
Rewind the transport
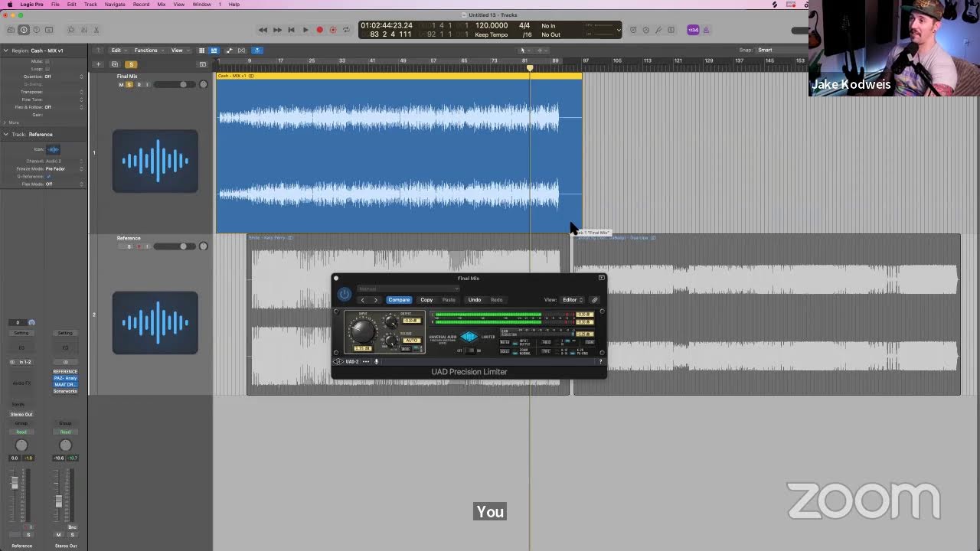[263, 30]
